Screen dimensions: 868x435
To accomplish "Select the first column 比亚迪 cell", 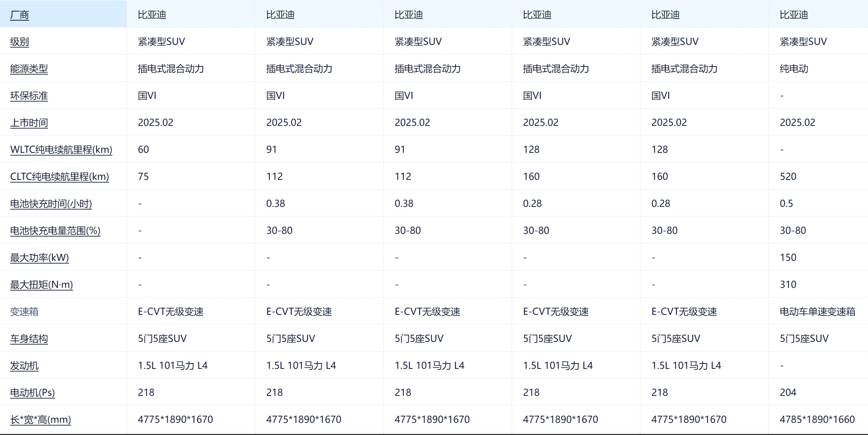I will 152,15.
